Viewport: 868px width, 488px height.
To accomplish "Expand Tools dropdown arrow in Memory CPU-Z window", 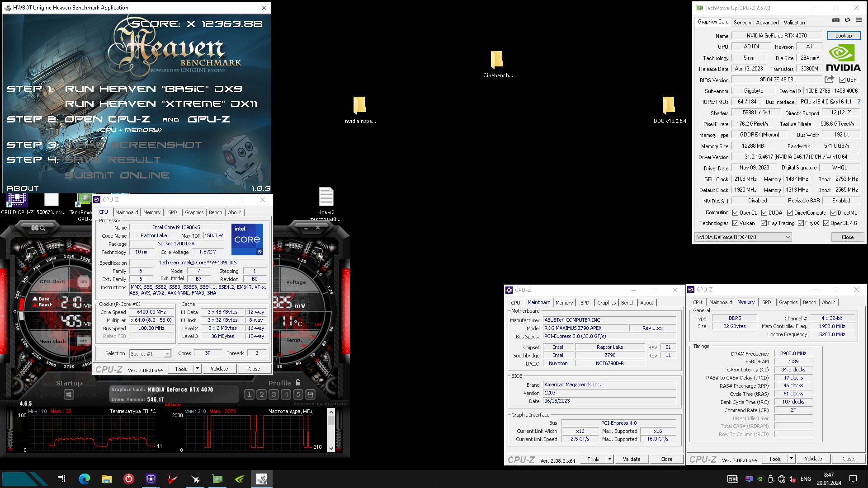I will (x=791, y=459).
